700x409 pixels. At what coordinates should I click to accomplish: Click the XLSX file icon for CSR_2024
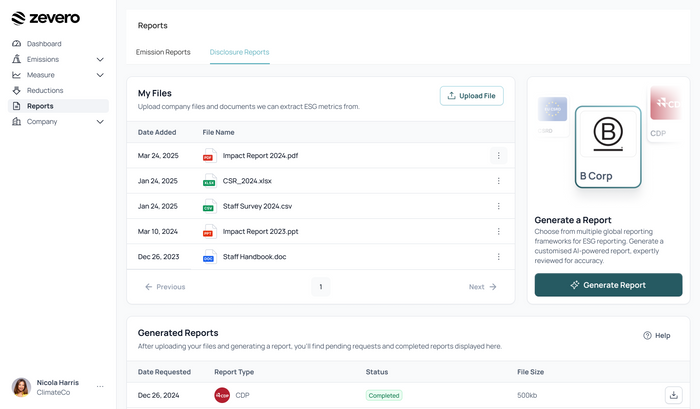[209, 181]
